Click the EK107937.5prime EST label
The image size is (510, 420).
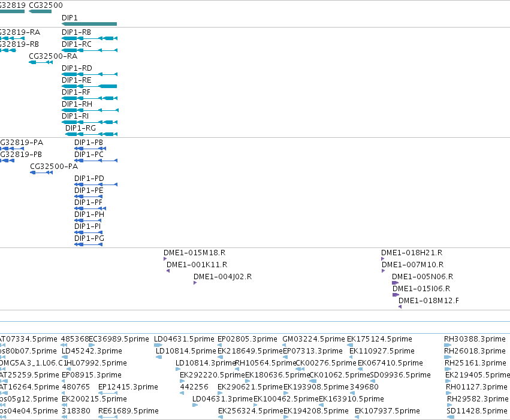point(387,412)
